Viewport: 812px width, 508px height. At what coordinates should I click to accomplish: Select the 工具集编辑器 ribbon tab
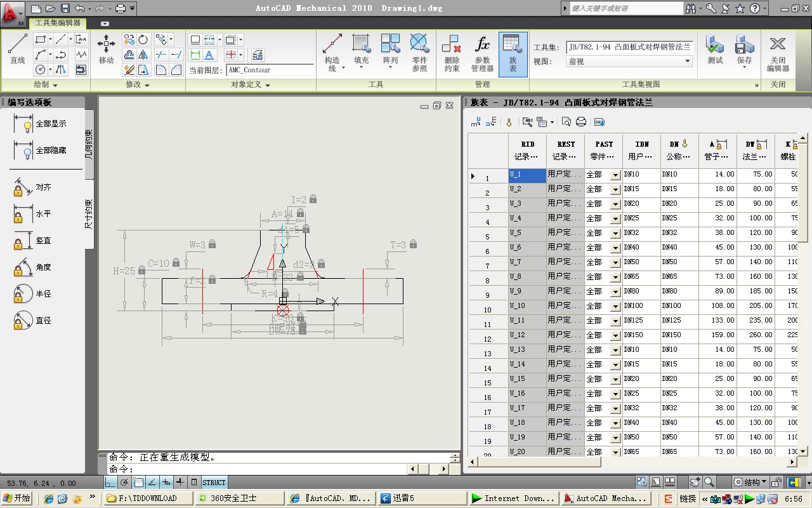(57, 23)
